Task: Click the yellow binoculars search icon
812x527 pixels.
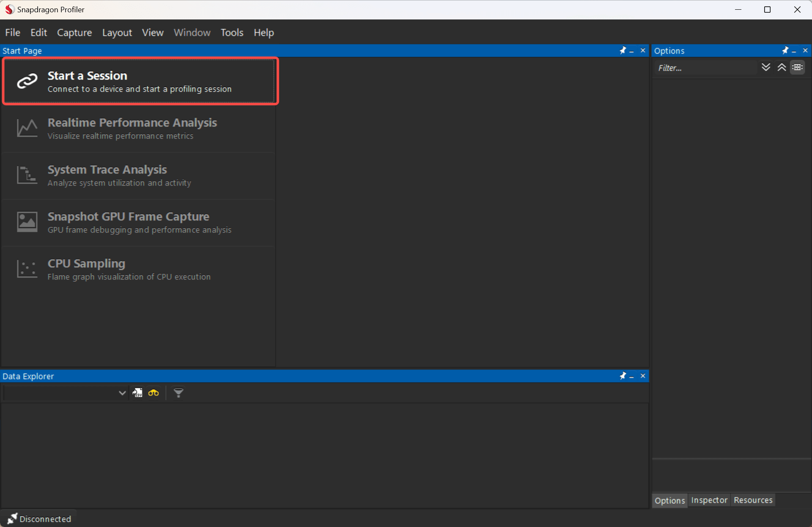Action: coord(154,393)
